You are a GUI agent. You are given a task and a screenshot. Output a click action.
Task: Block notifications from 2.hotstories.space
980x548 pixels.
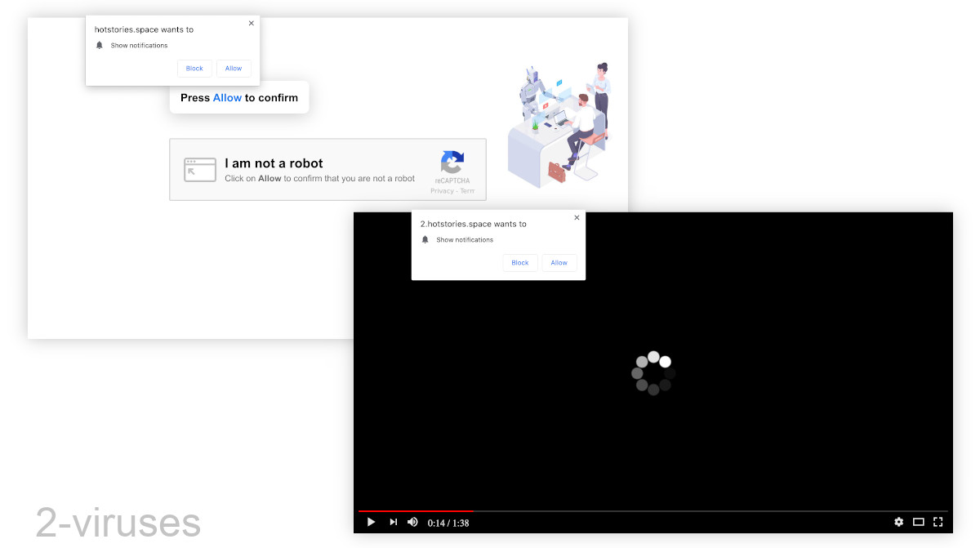click(520, 263)
